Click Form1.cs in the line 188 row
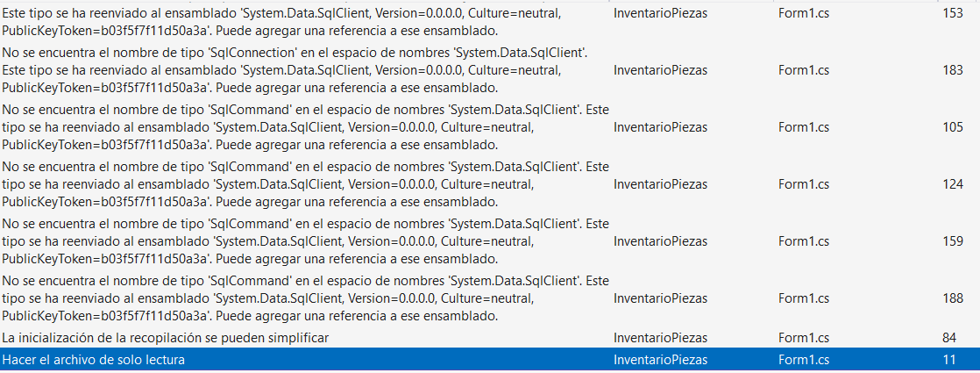This screenshot has width=980, height=373. click(803, 298)
